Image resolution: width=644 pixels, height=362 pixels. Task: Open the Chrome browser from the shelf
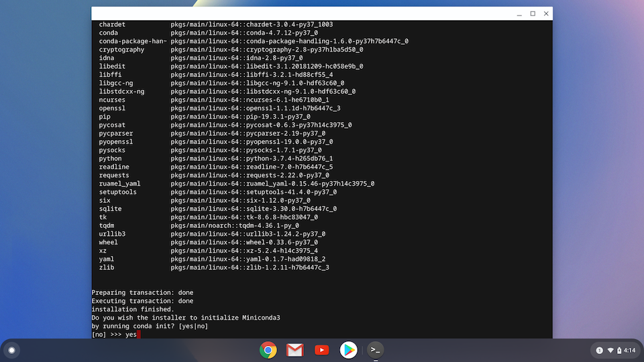point(268,350)
